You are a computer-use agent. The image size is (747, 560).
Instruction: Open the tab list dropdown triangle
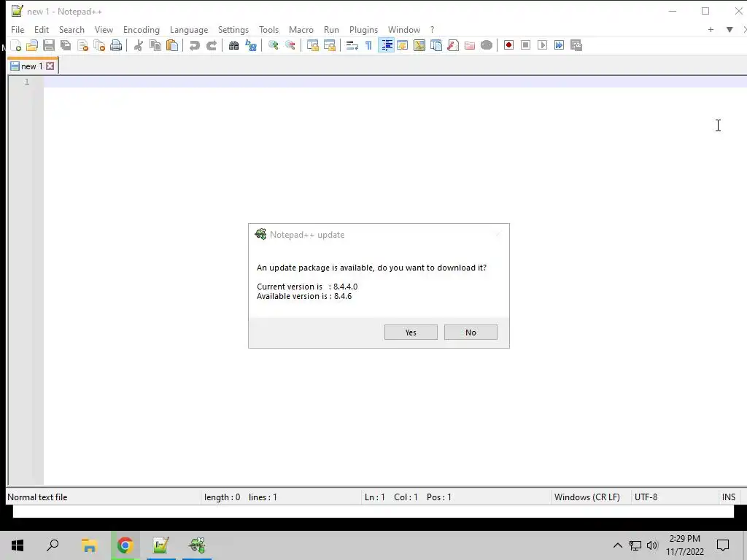click(729, 29)
